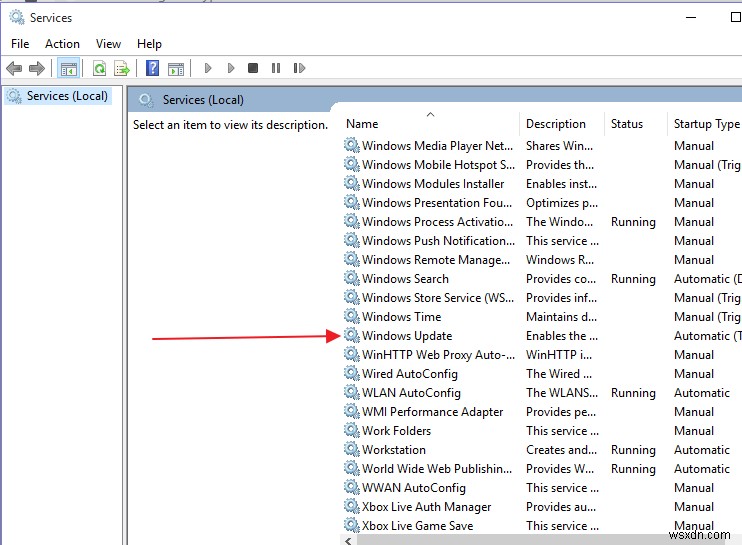
Task: Select the Wired AutoConfig service
Action: (x=410, y=374)
